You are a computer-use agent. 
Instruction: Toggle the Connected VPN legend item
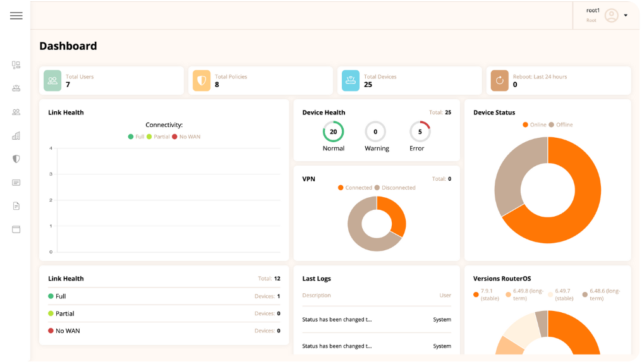tap(355, 188)
